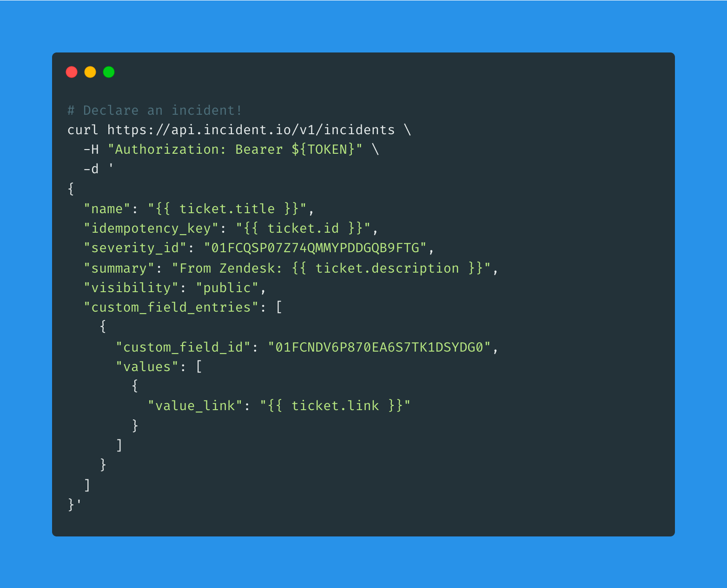This screenshot has height=588, width=727.
Task: Click the {{ ticket.link }} template value
Action: point(335,405)
